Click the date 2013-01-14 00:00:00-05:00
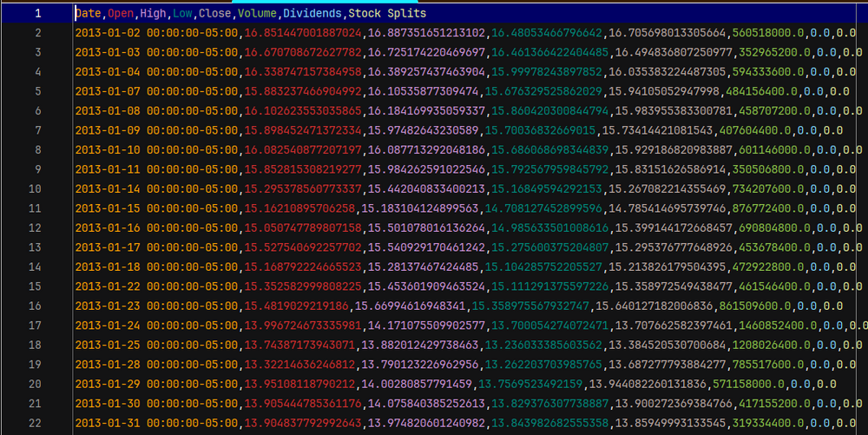 click(x=156, y=188)
